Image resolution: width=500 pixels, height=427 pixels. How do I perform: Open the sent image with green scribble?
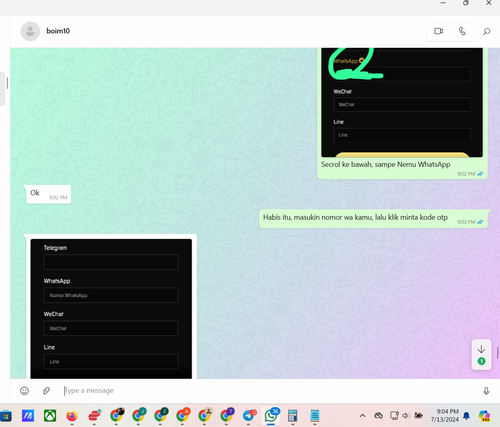(x=402, y=102)
